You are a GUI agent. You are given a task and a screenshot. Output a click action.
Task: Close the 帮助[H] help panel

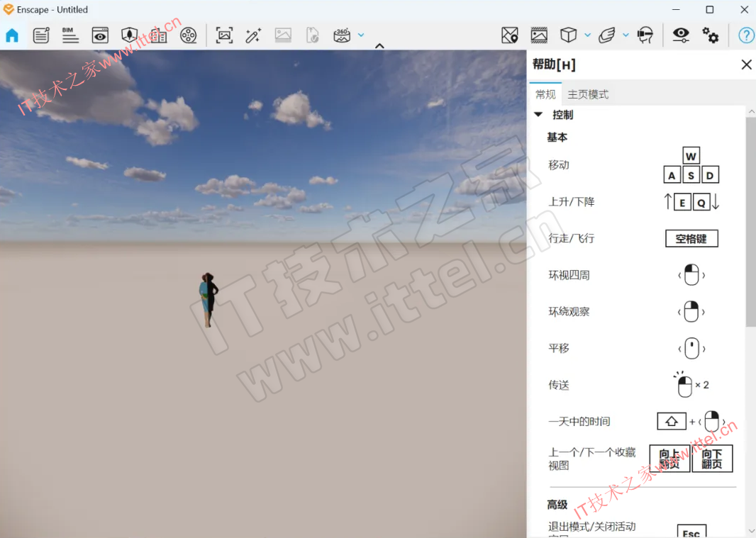click(746, 65)
